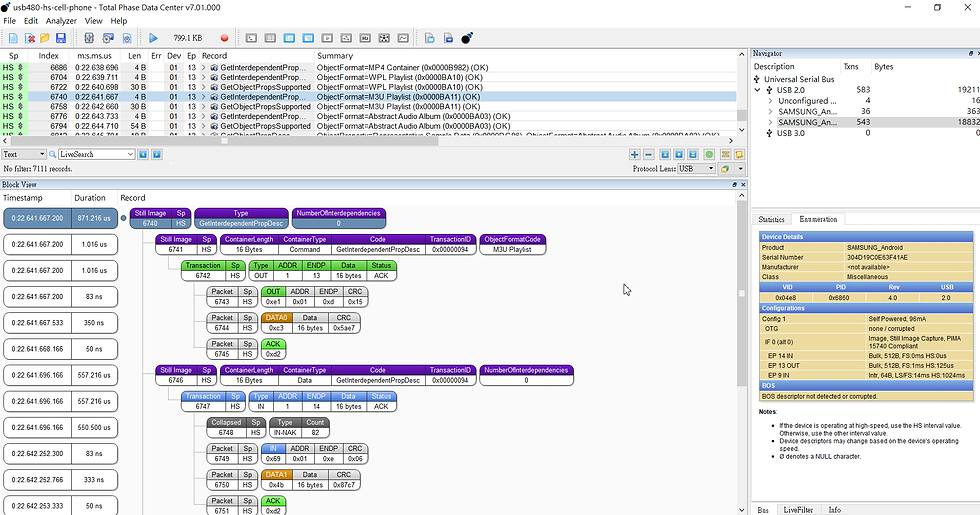Switch to the LiveFilter tab
Image resolution: width=980 pixels, height=515 pixels.
[798, 510]
